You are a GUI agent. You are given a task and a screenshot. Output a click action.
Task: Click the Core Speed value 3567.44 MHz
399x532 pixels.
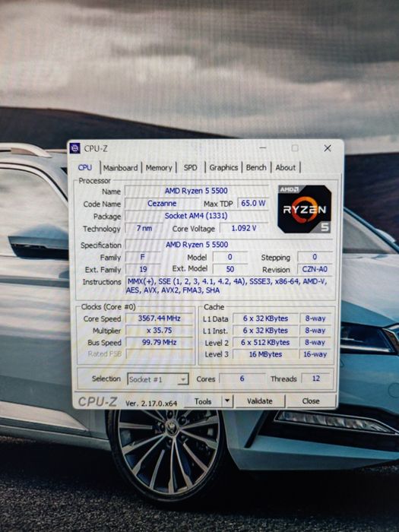click(159, 318)
